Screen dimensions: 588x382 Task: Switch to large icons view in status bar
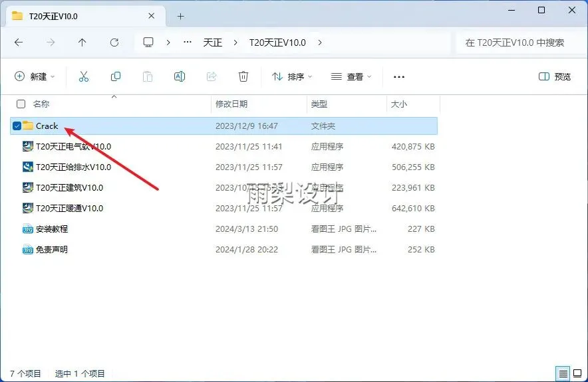click(577, 373)
